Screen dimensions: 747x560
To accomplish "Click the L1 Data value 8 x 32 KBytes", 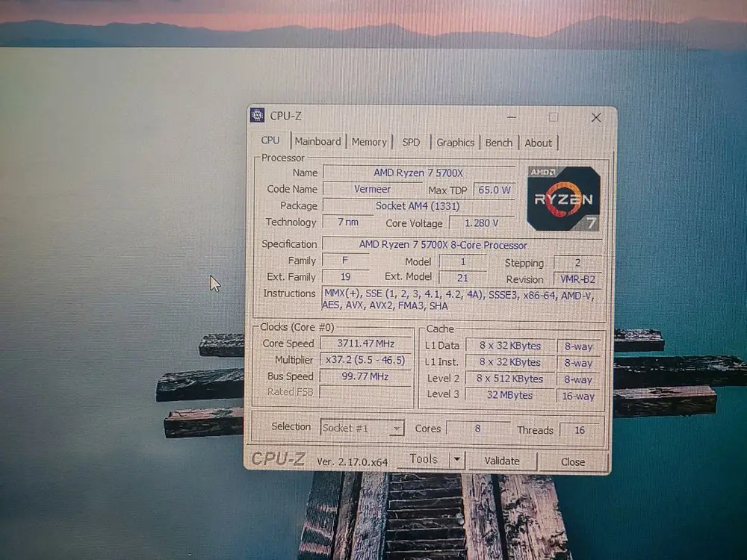I will pyautogui.click(x=509, y=346).
